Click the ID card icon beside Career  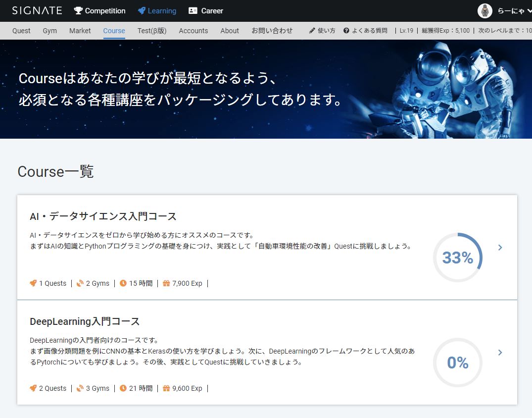[x=193, y=10]
